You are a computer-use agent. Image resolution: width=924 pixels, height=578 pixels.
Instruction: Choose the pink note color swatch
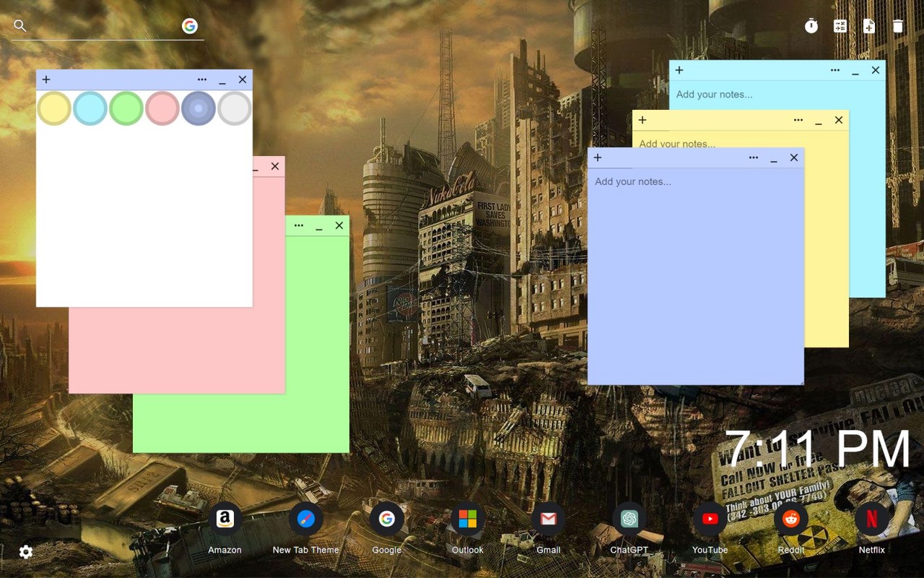pos(162,108)
